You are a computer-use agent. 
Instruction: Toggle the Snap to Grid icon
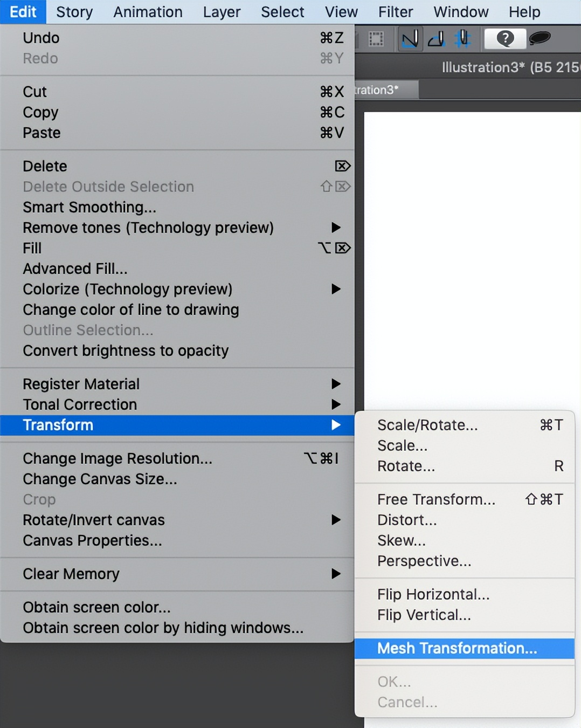point(462,39)
